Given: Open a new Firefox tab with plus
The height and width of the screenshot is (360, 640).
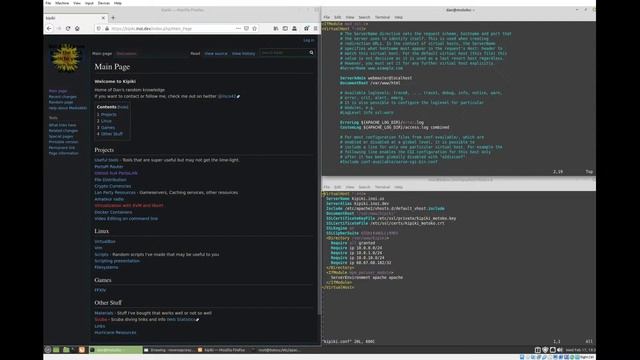Looking at the screenshot, I should (113, 18).
